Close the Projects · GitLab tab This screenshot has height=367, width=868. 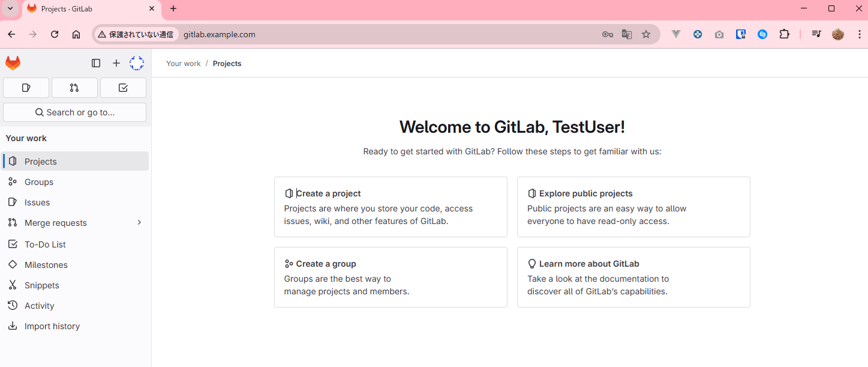tap(152, 9)
